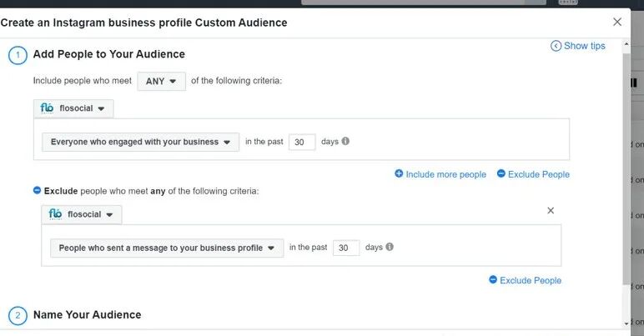
Task: Open flosocial account dropdown in exclude section
Action: tap(82, 214)
